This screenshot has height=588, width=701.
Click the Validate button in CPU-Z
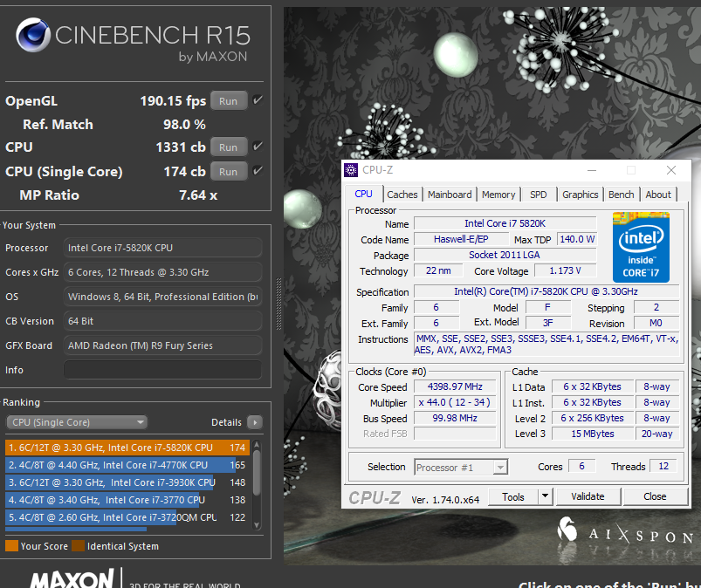pos(588,496)
